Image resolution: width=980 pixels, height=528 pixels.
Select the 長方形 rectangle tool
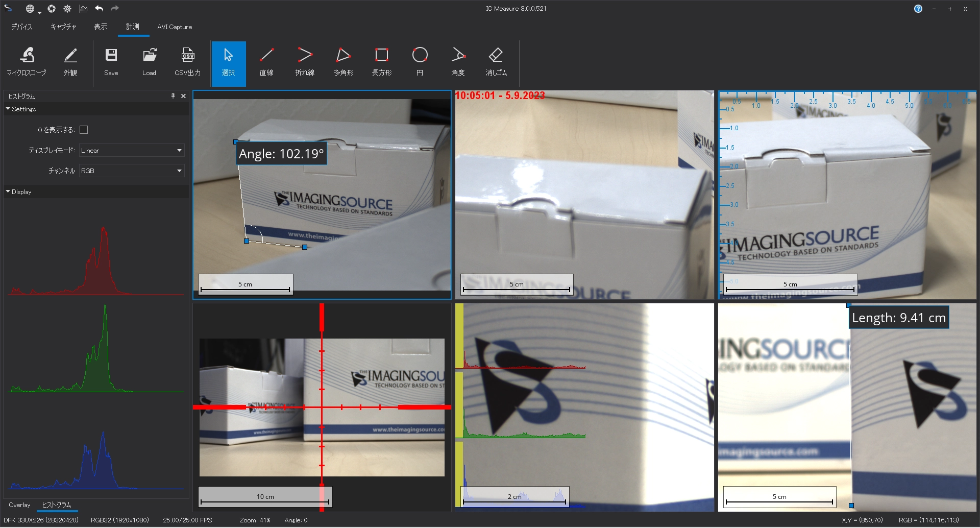click(382, 63)
